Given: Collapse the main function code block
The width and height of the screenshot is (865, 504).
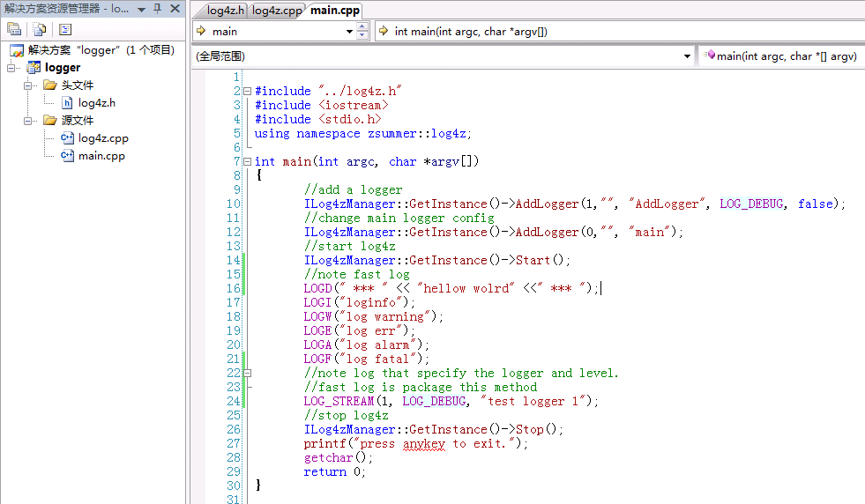Looking at the screenshot, I should pyautogui.click(x=247, y=162).
